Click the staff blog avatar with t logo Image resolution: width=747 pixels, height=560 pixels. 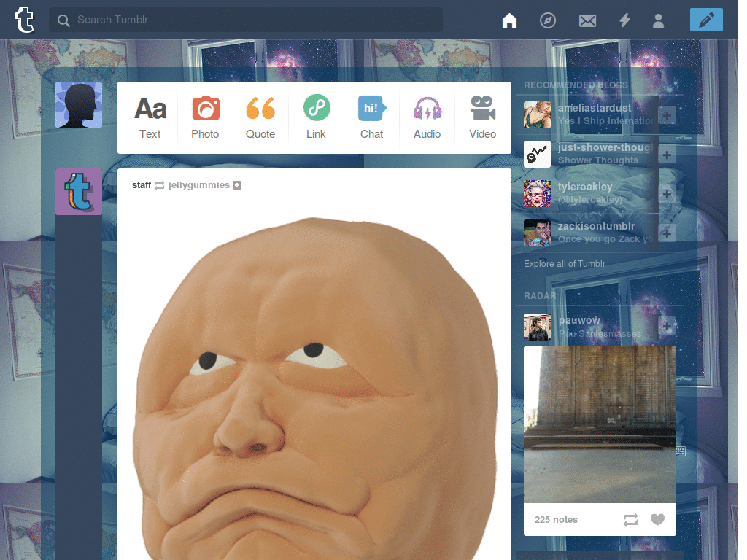click(x=79, y=192)
